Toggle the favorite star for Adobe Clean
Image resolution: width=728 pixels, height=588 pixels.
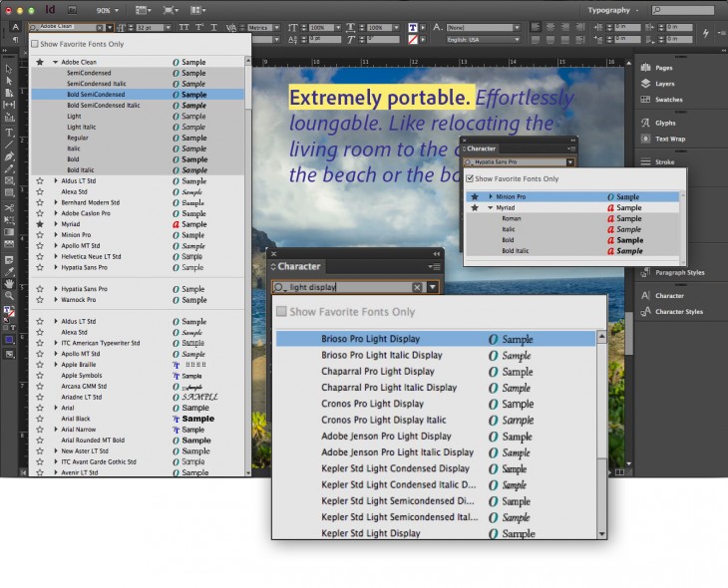click(40, 62)
